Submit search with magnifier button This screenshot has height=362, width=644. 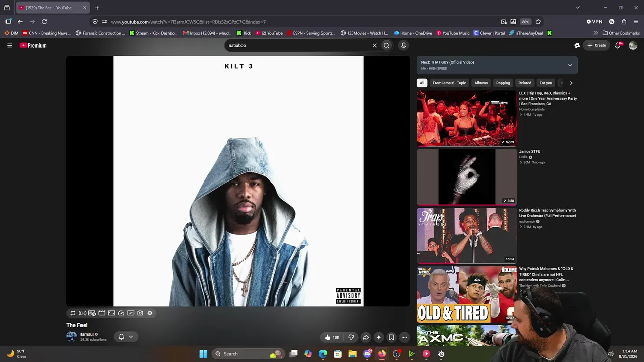pos(386,45)
